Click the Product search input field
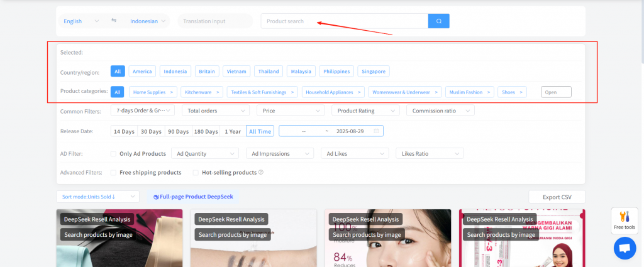Image resolution: width=644 pixels, height=267 pixels. 344,21
